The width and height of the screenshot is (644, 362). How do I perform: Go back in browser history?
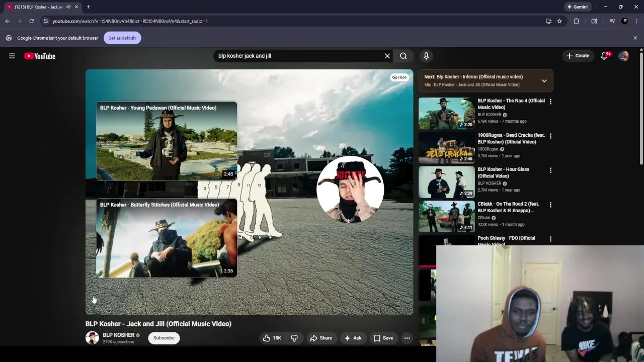pos(7,21)
